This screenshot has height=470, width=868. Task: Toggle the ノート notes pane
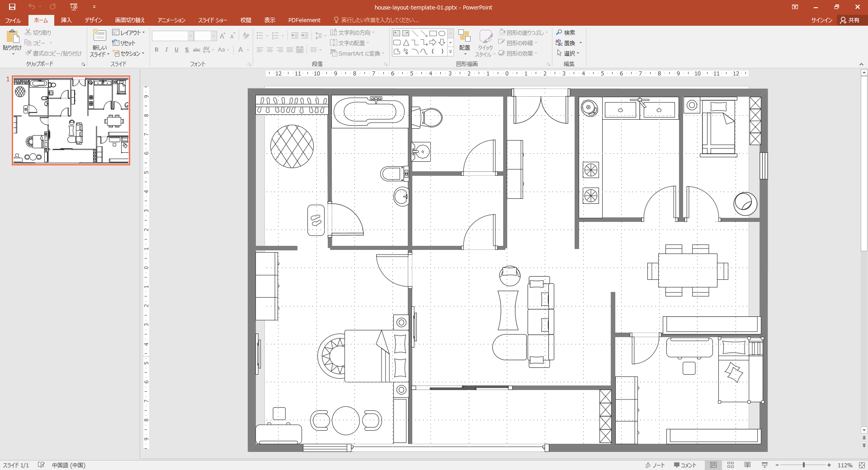coord(655,465)
